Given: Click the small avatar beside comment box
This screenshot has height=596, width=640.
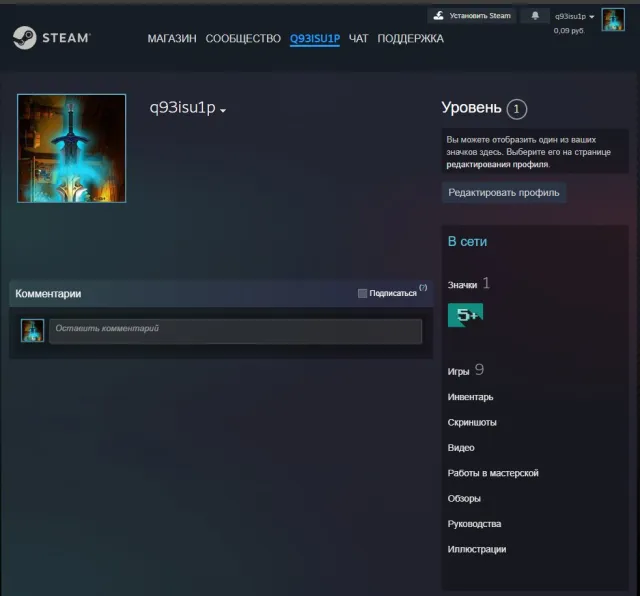Looking at the screenshot, I should [x=32, y=330].
